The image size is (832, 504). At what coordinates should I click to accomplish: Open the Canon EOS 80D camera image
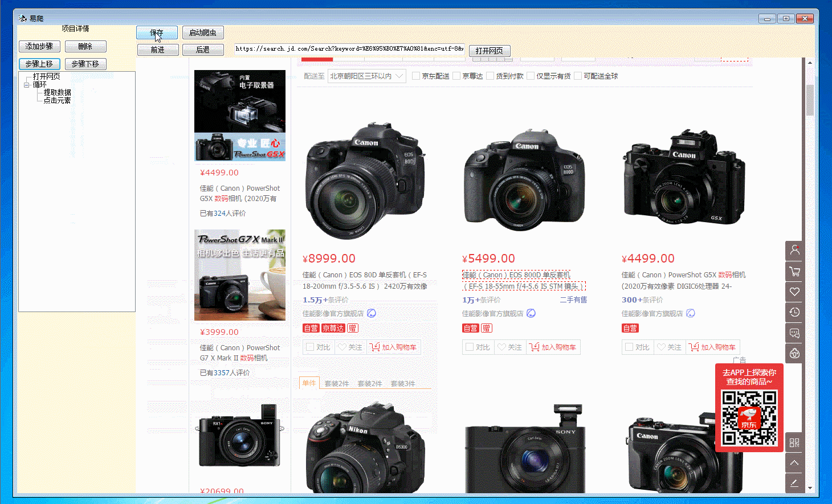click(365, 179)
